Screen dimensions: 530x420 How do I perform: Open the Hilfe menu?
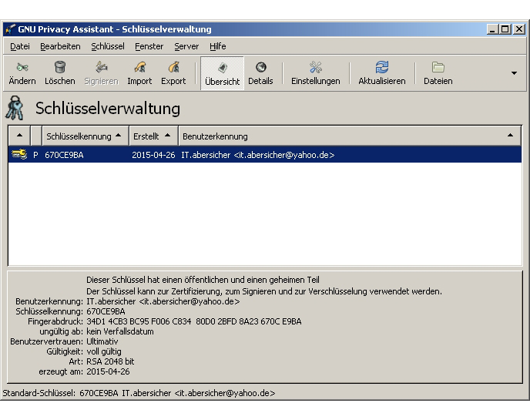[217, 46]
